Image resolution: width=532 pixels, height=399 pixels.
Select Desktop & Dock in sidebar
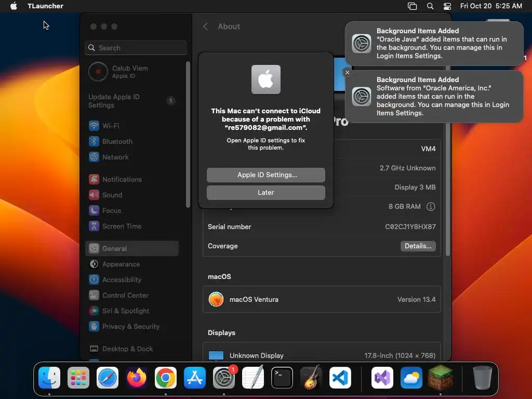click(132, 349)
